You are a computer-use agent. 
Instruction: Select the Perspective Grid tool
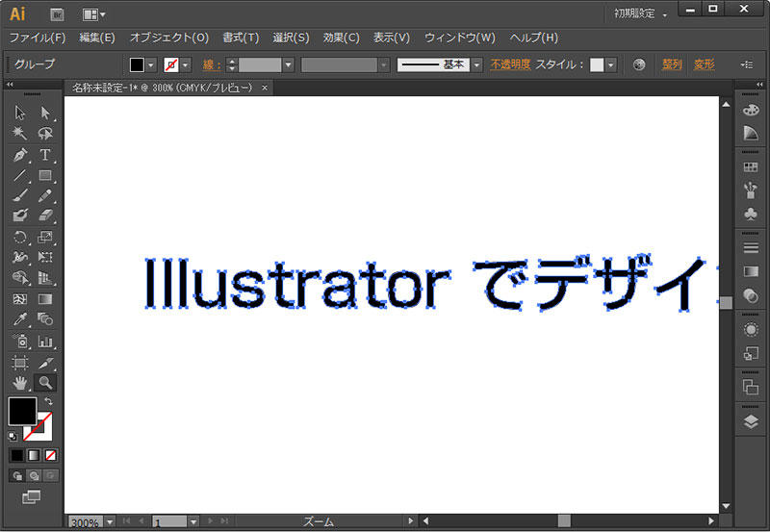coord(45,278)
